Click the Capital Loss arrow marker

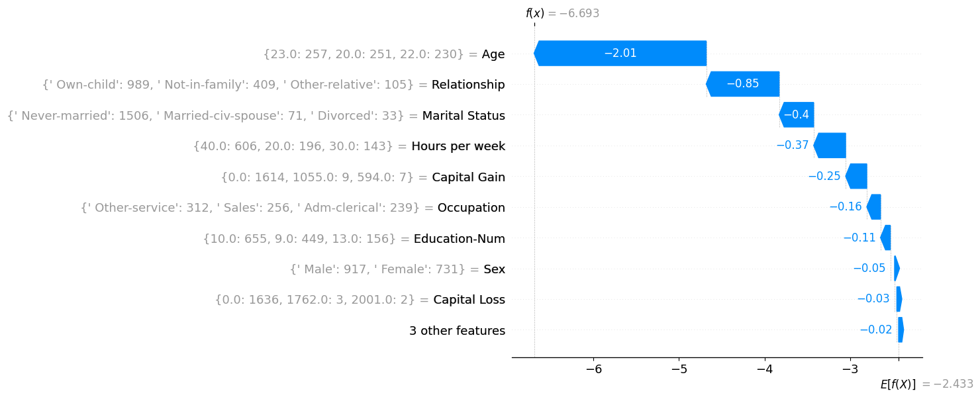[x=899, y=300]
